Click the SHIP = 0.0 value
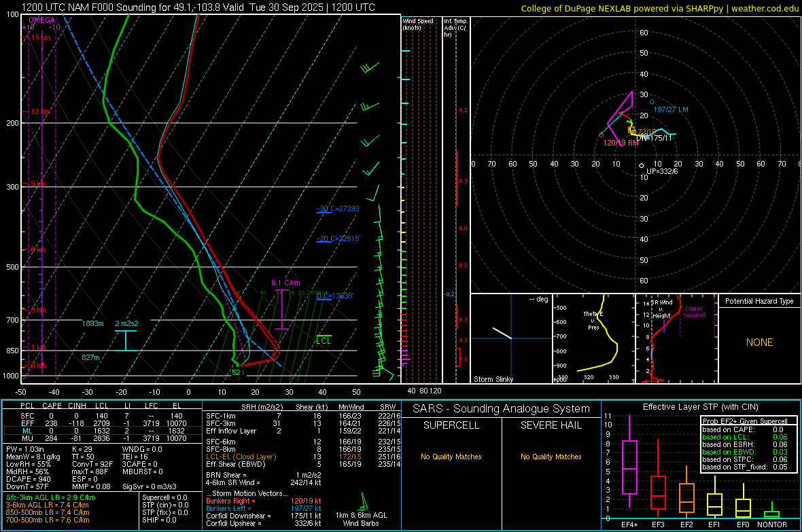This screenshot has width=802, height=532. click(159, 520)
